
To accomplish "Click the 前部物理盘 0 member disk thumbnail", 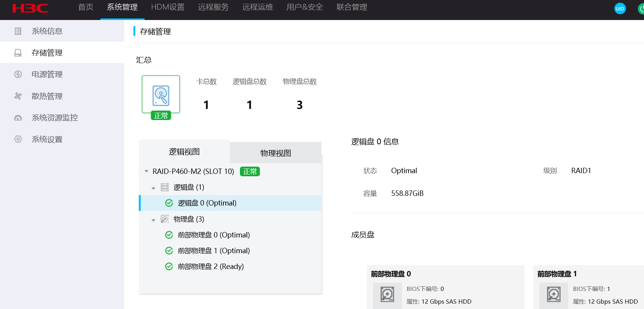I will (387, 295).
